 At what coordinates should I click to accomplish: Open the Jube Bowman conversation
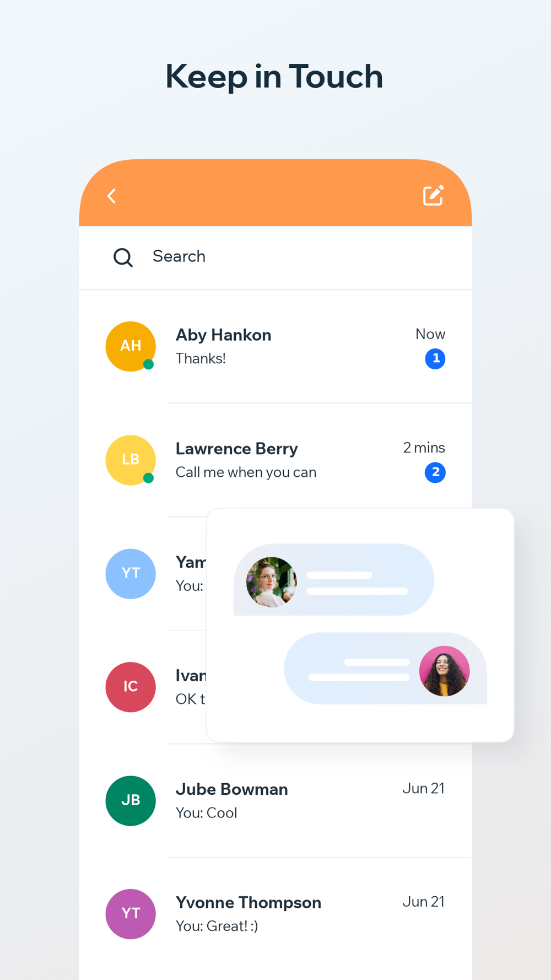(275, 800)
